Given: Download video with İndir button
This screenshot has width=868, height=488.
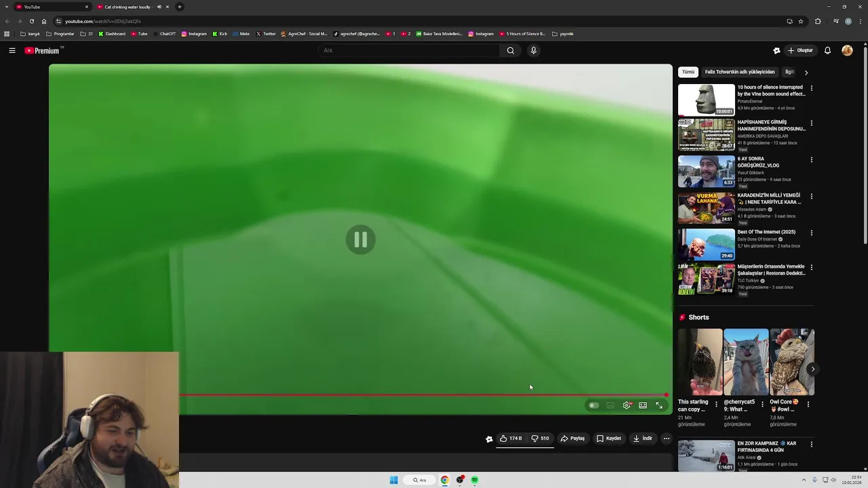Looking at the screenshot, I should [642, 439].
